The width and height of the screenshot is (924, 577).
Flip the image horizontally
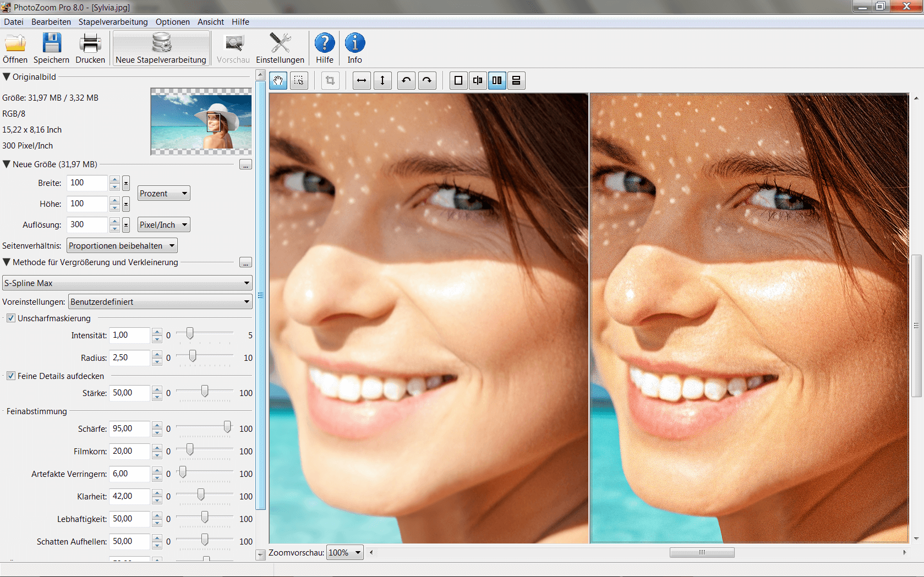click(361, 80)
